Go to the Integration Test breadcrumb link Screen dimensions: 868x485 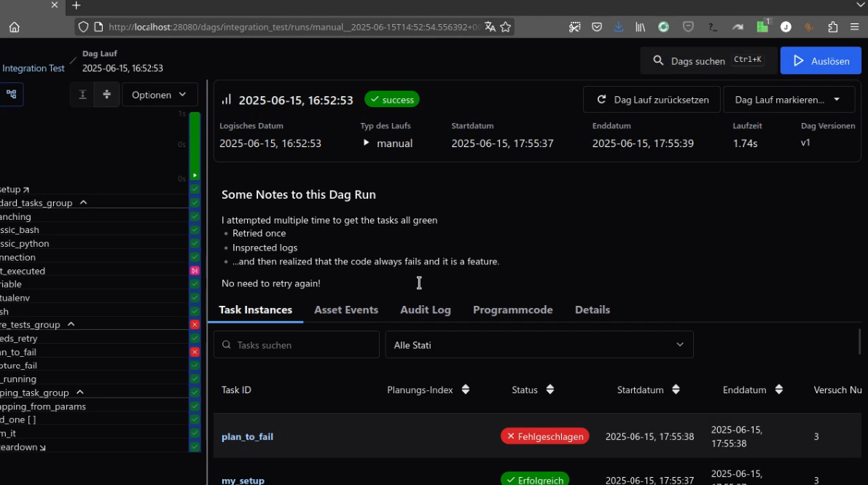point(34,68)
